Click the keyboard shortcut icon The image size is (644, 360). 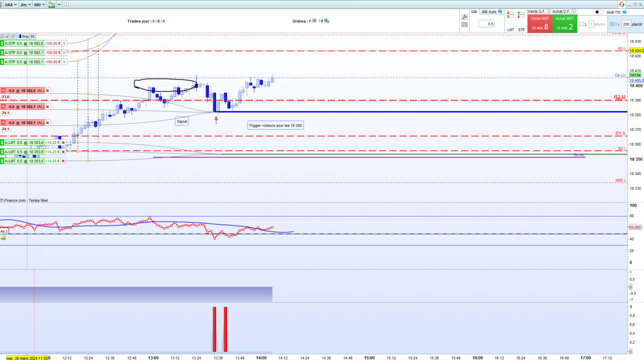click(464, 25)
